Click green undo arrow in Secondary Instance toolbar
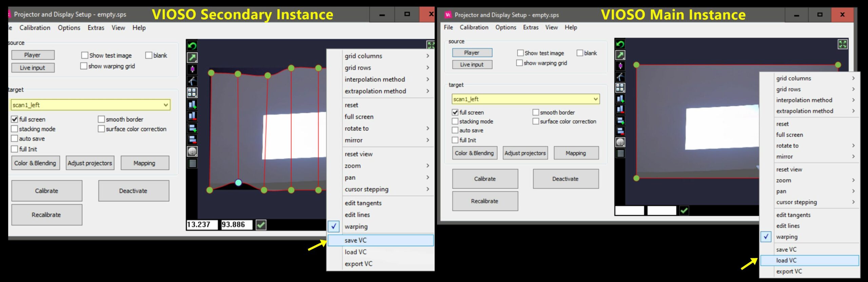Viewport: 868px width, 282px height. (192, 46)
